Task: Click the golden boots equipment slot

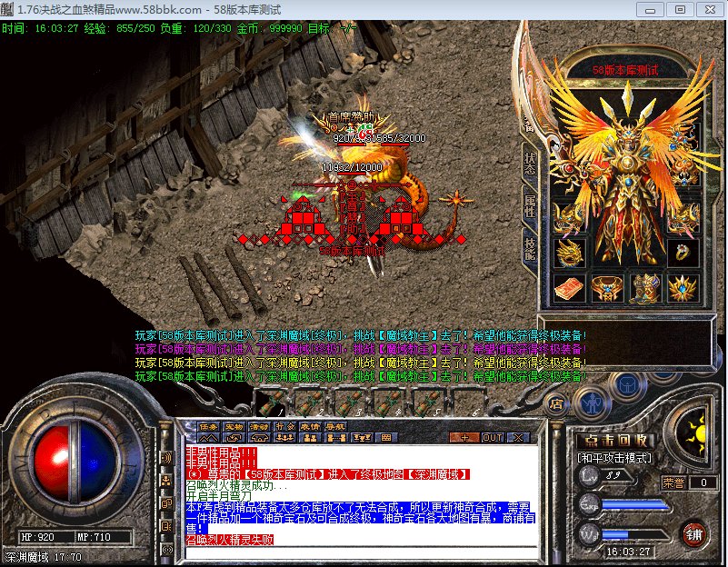Action: 645,288
